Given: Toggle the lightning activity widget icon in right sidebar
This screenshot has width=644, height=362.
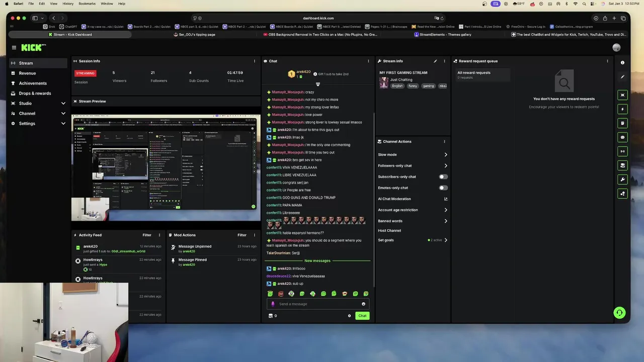Looking at the screenshot, I should (x=622, y=109).
